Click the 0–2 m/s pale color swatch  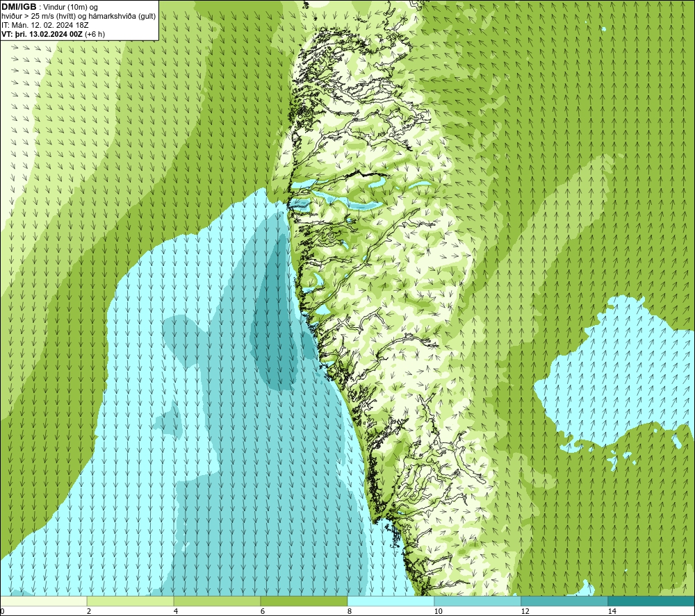pyautogui.click(x=43, y=601)
